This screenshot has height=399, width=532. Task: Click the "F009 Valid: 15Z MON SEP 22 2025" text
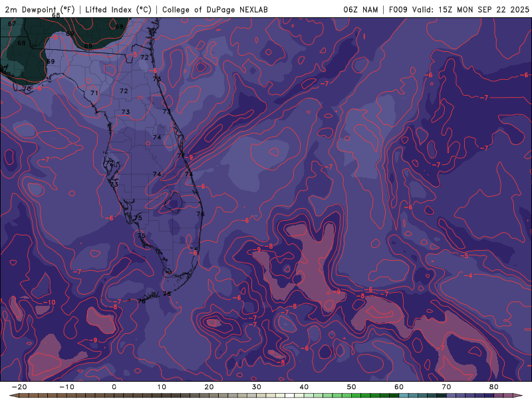pos(459,9)
